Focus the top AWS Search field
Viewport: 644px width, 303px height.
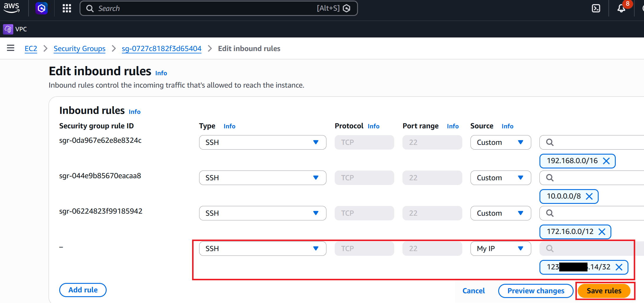coord(219,8)
